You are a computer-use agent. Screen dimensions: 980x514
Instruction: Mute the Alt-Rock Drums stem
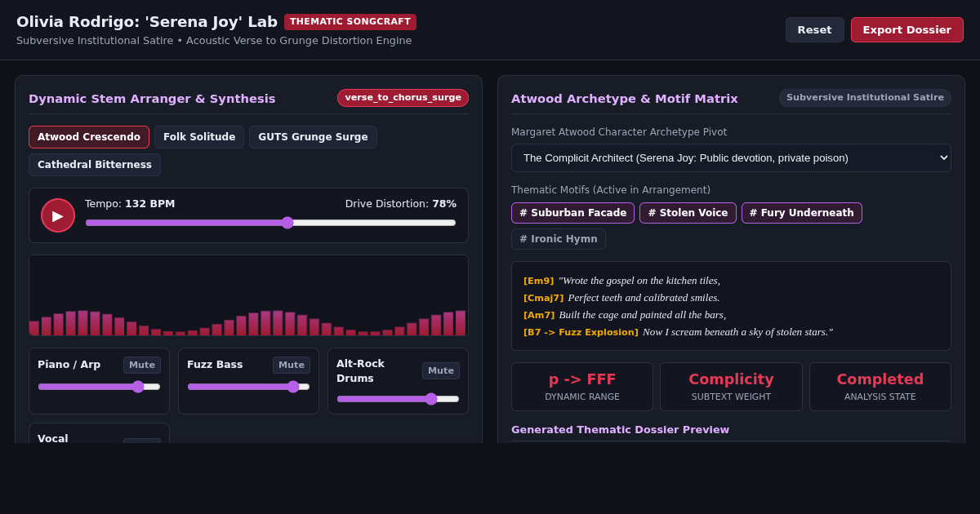(x=441, y=370)
